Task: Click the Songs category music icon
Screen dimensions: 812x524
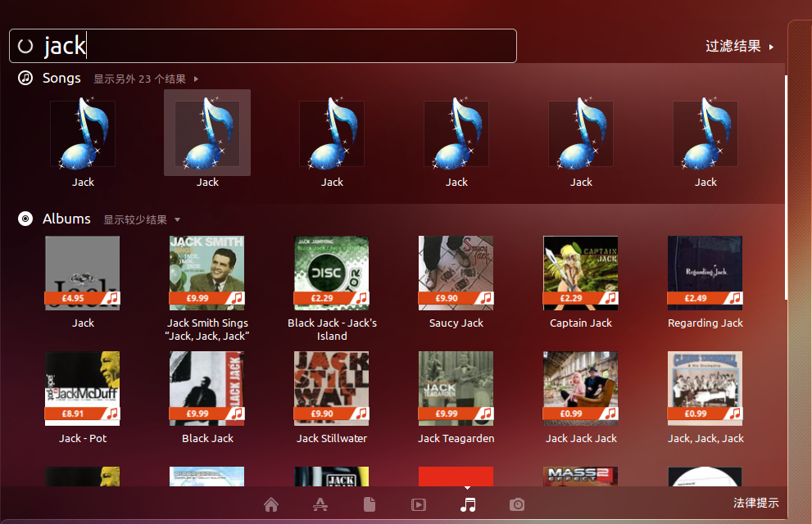Action: pyautogui.click(x=26, y=78)
